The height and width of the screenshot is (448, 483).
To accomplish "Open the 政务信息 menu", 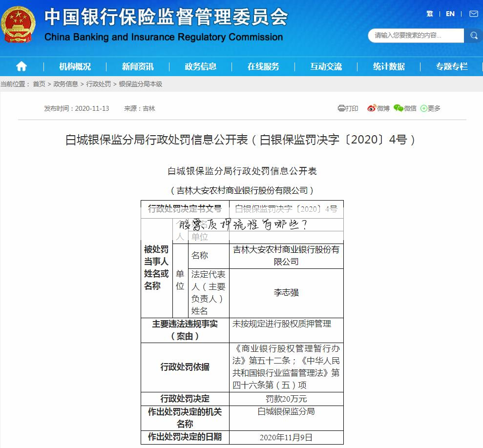I will (201, 66).
